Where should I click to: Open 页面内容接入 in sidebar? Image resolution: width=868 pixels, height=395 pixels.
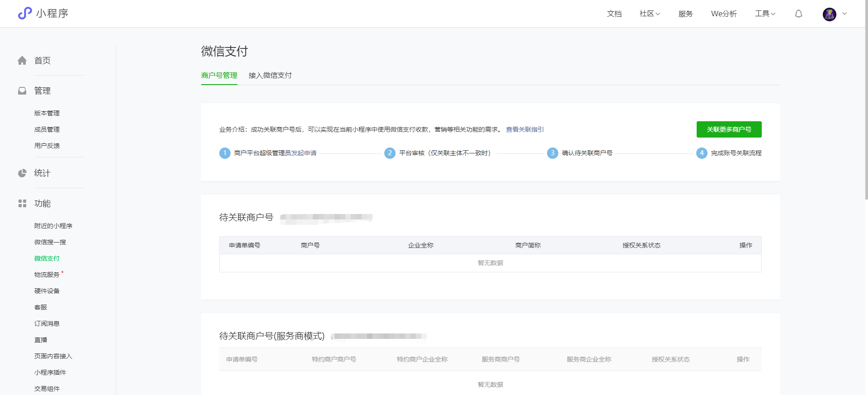pos(53,356)
